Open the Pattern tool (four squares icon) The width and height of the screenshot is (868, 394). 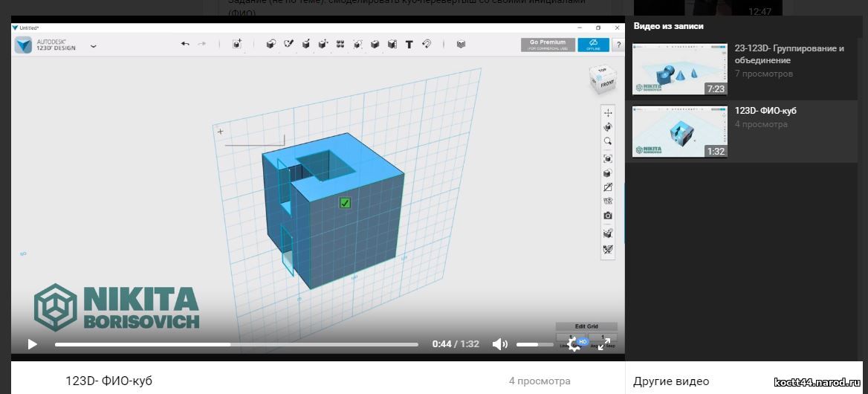(x=340, y=45)
